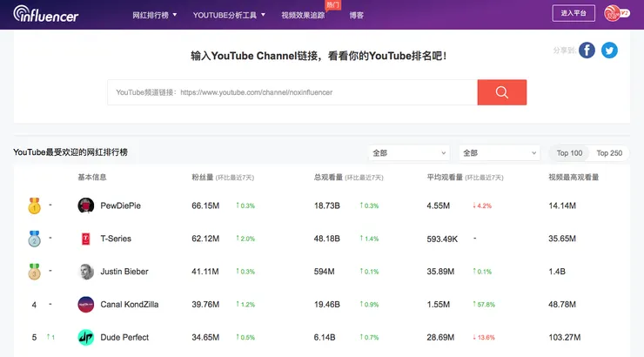The width and height of the screenshot is (644, 357).
Task: Open Justin Bieber channel avatar
Action: pyautogui.click(x=86, y=272)
